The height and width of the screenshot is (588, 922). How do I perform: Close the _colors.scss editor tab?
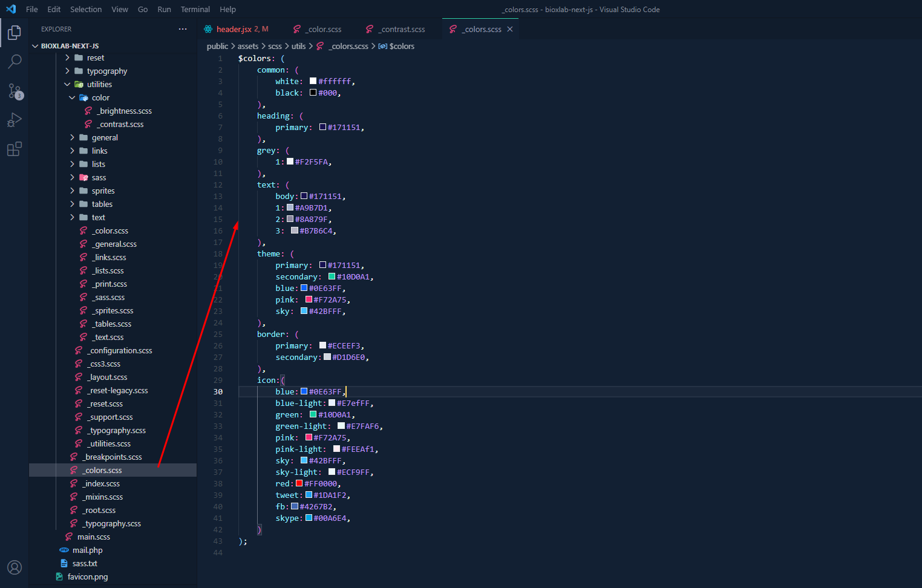[510, 29]
